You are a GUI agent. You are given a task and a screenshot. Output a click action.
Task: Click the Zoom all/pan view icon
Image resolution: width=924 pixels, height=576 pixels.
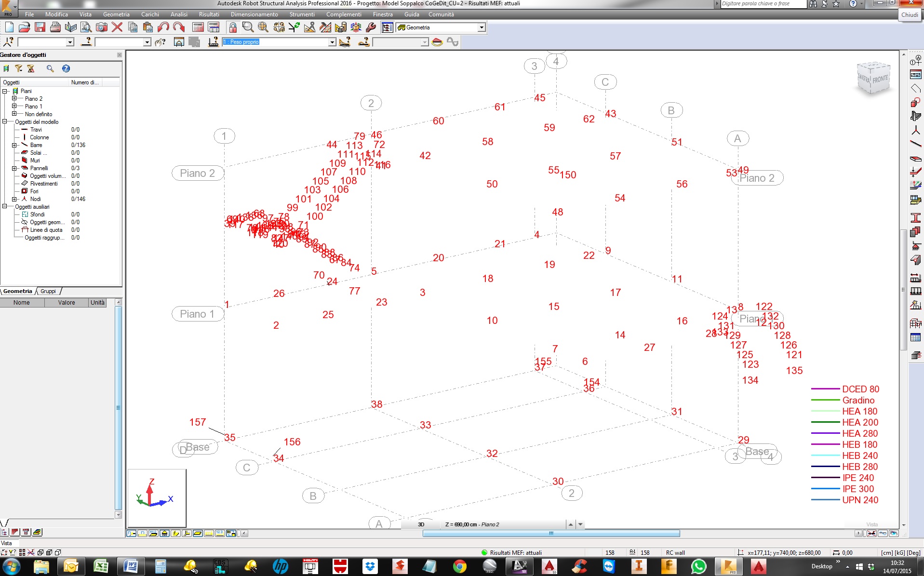[263, 27]
